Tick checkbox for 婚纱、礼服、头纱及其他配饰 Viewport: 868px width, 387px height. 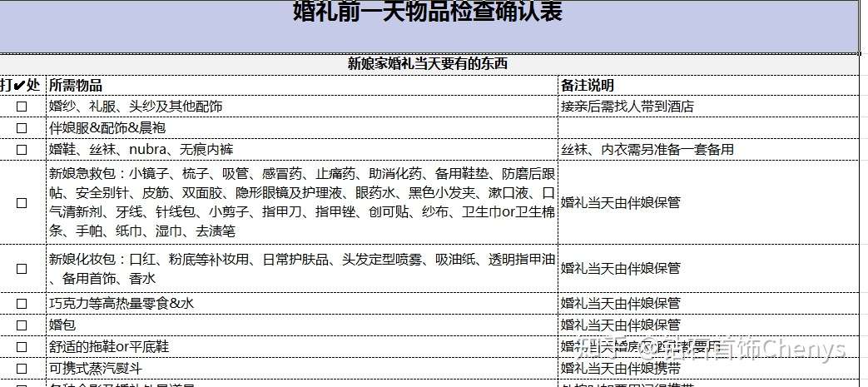click(x=22, y=107)
